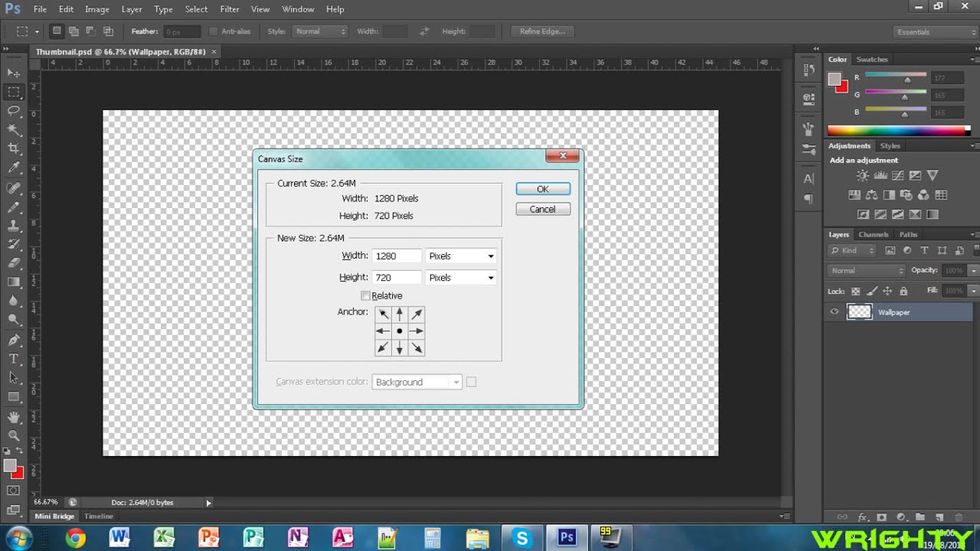The image size is (980, 551).
Task: Open the History panel icon
Action: coord(808,70)
